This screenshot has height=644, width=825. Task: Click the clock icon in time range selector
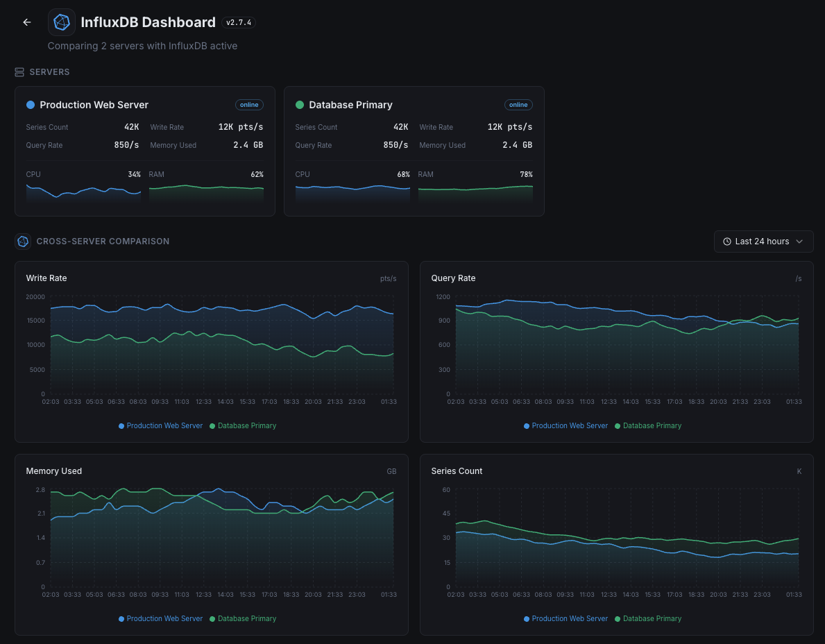point(727,241)
